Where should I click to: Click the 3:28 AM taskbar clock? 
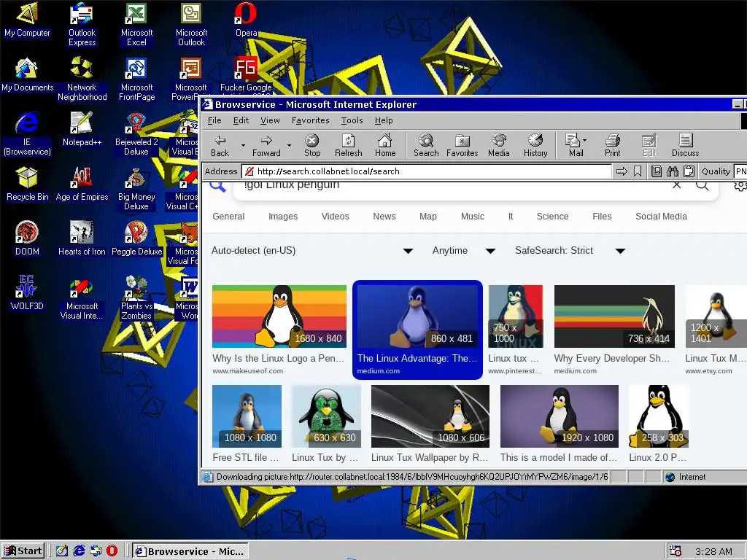point(713,551)
